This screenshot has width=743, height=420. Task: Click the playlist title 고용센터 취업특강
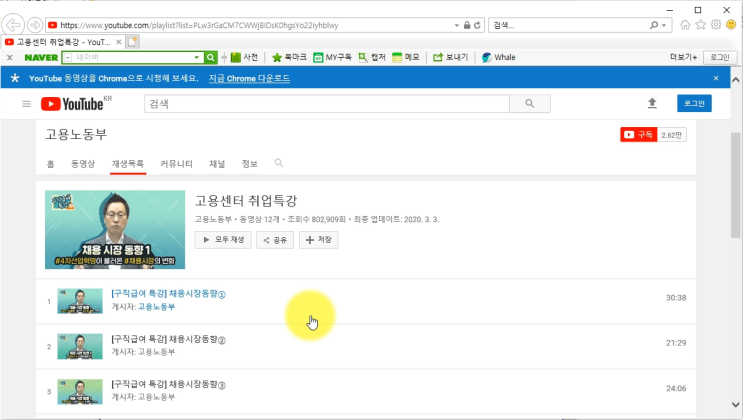pos(246,201)
